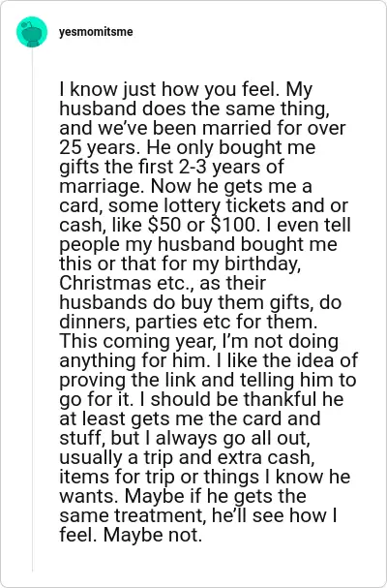The width and height of the screenshot is (387, 588).
Task: Click the final words "Maybe not."
Action: pos(153,536)
